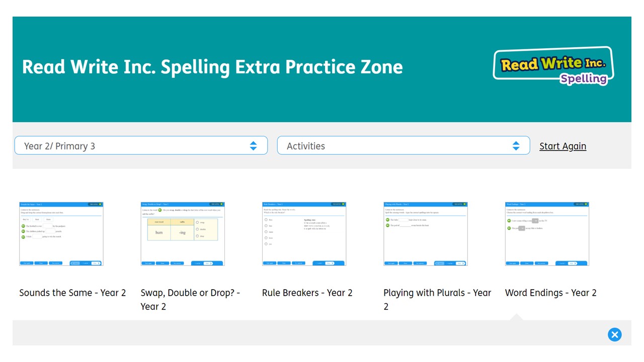Select Swap, Double or Drop? - Year 2 title
This screenshot has height=362, width=644.
[190, 300]
